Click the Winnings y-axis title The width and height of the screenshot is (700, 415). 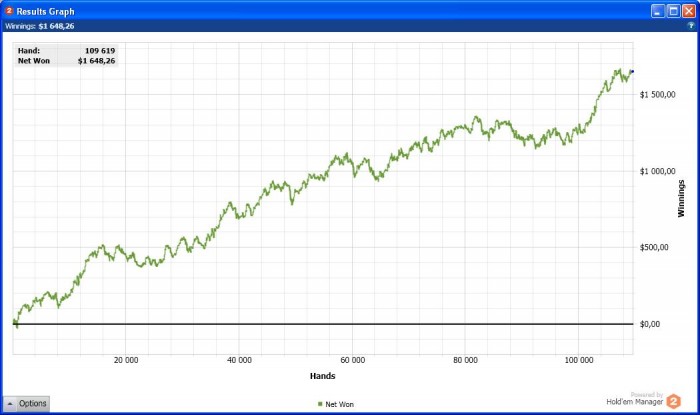681,199
